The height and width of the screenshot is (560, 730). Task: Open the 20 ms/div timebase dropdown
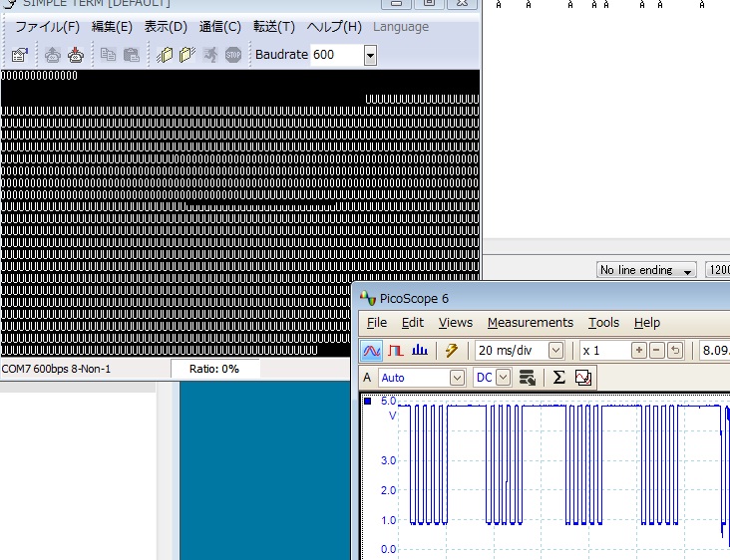click(555, 350)
